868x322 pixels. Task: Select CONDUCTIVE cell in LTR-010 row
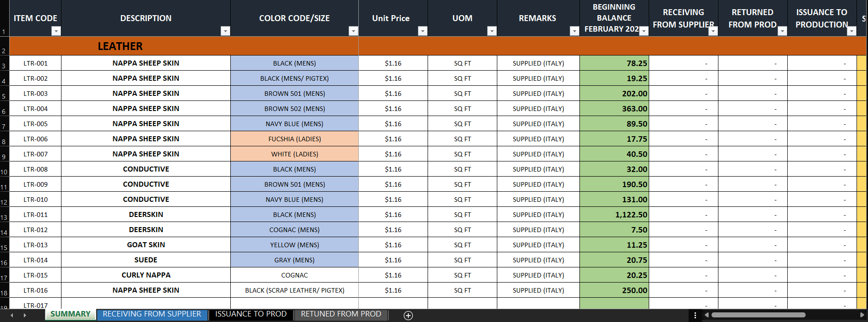pyautogui.click(x=146, y=200)
